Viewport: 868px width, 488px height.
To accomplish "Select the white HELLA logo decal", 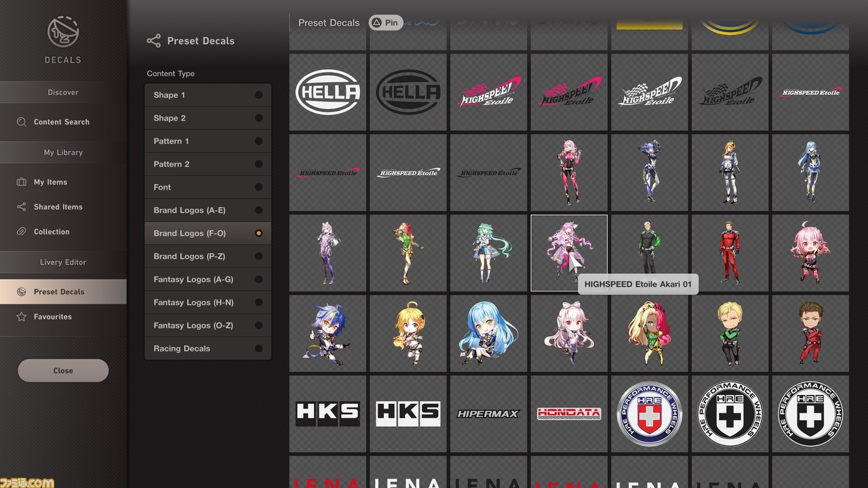I will 329,92.
